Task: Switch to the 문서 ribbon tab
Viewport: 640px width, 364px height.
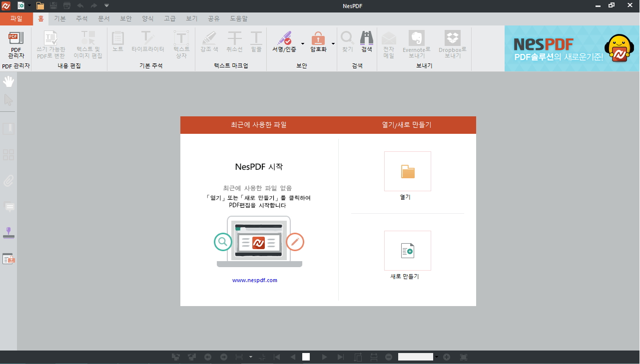Action: [103, 19]
